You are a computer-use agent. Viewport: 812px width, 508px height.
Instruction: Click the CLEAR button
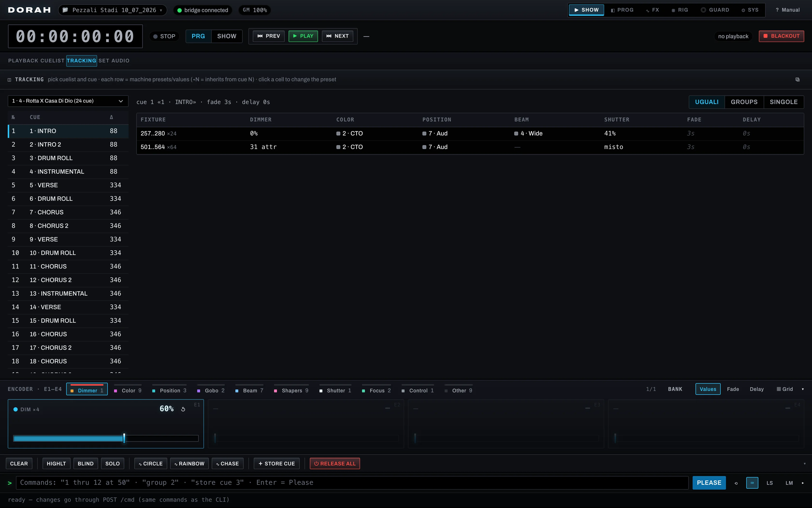(x=19, y=464)
